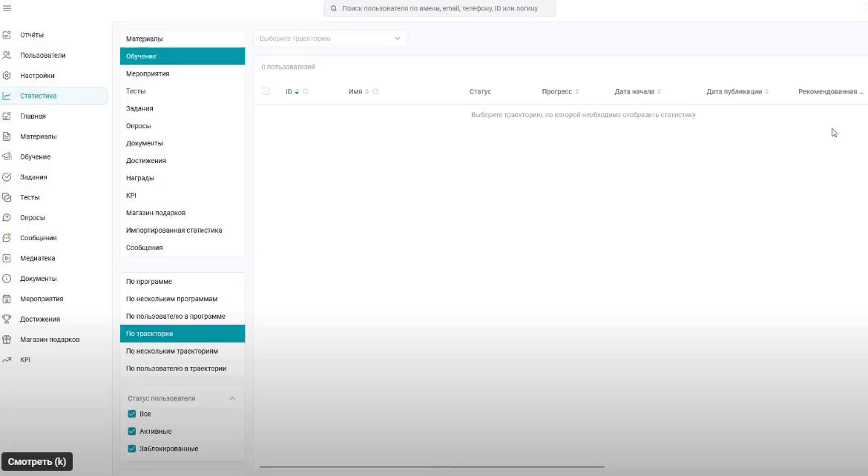The width and height of the screenshot is (868, 476).
Task: Select Достижения in statistics type list
Action: pos(182,160)
